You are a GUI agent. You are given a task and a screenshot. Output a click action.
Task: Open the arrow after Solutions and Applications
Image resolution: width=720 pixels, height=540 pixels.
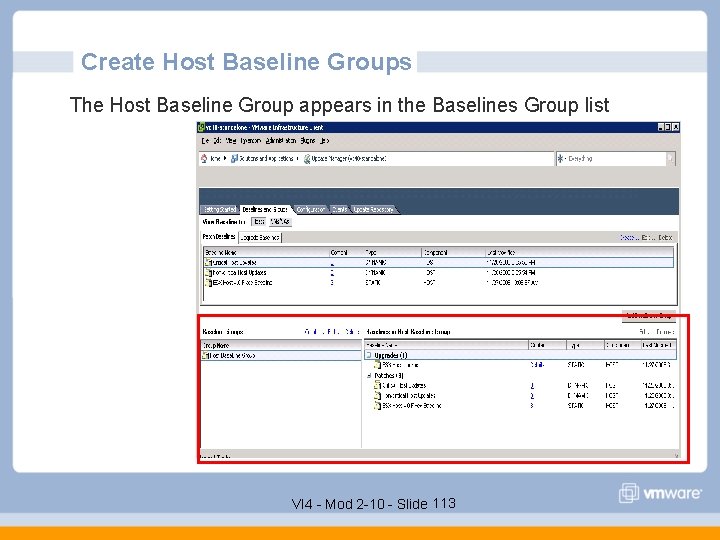tap(298, 158)
